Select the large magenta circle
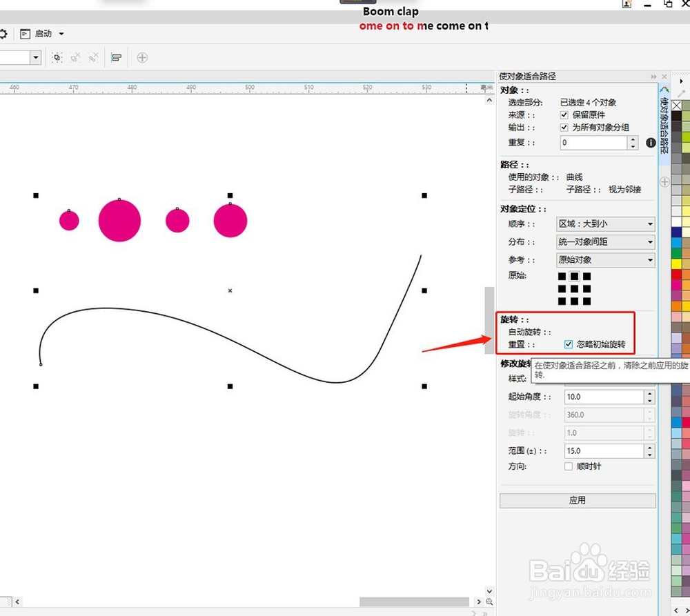This screenshot has height=616, width=690. [x=119, y=221]
